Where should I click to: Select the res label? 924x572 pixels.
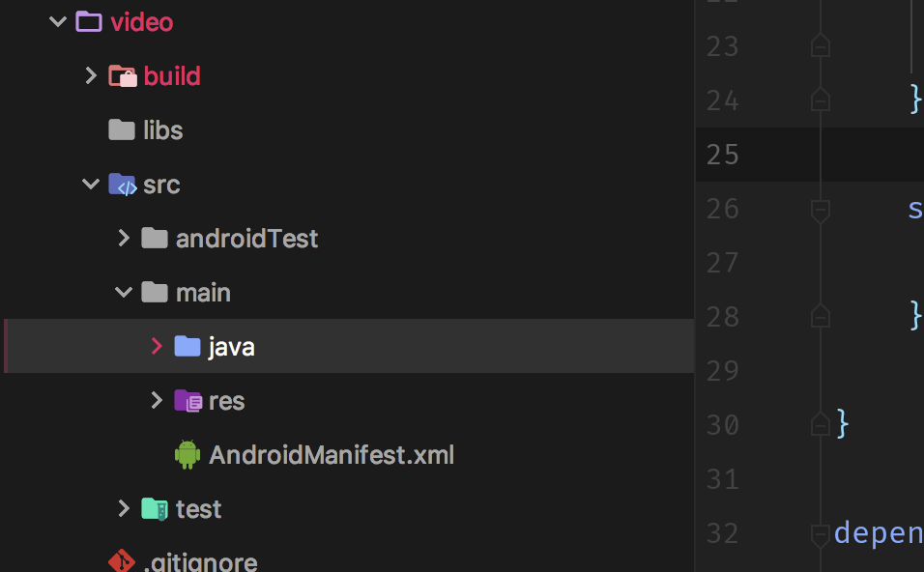click(x=227, y=402)
